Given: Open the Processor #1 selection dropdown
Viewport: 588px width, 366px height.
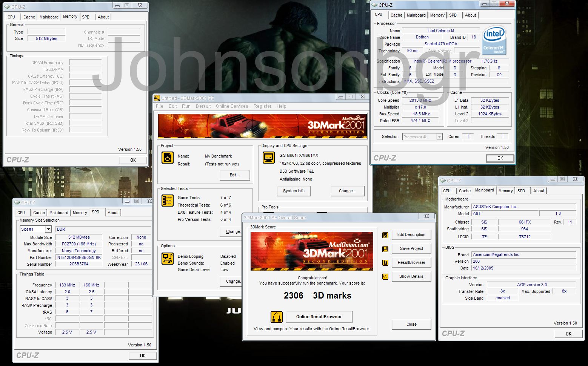Looking at the screenshot, I should (439, 137).
